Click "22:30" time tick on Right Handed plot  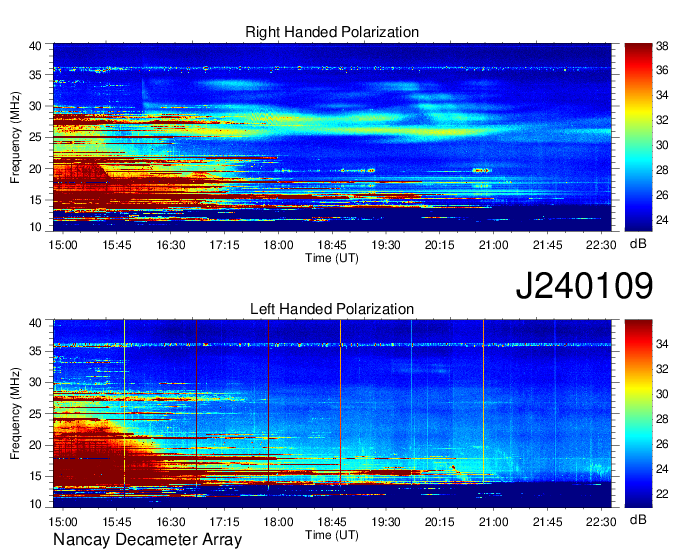click(601, 245)
